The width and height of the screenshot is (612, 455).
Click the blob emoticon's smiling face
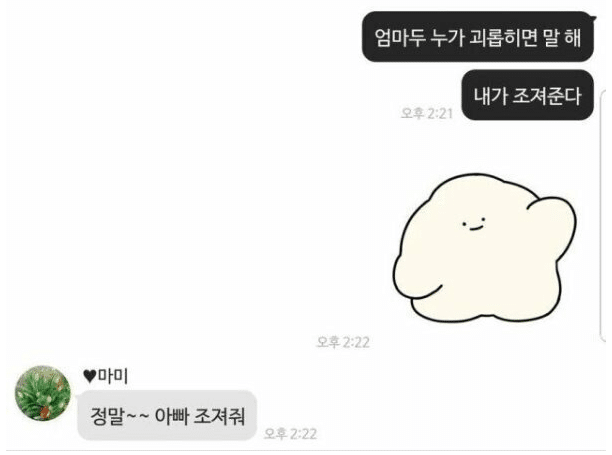pos(473,224)
